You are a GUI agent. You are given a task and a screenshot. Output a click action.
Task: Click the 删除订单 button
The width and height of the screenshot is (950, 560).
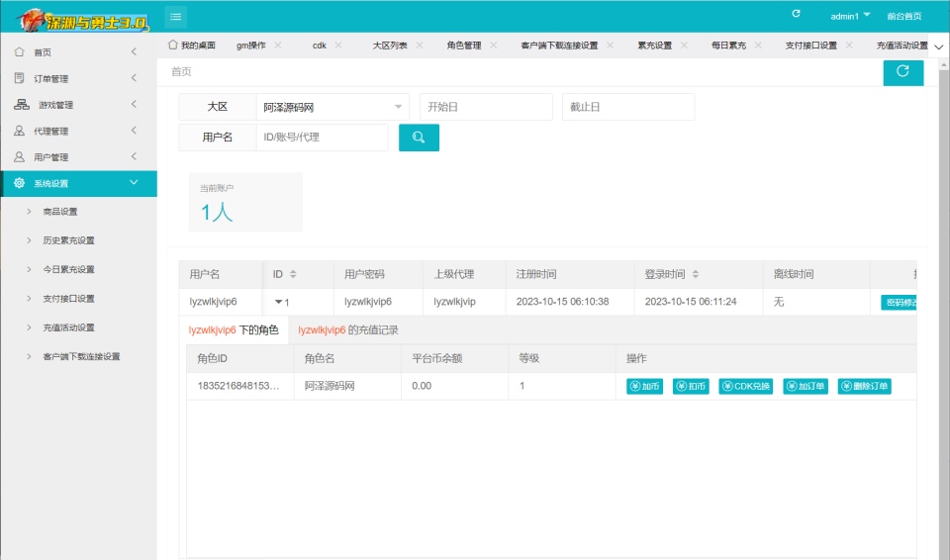(865, 386)
